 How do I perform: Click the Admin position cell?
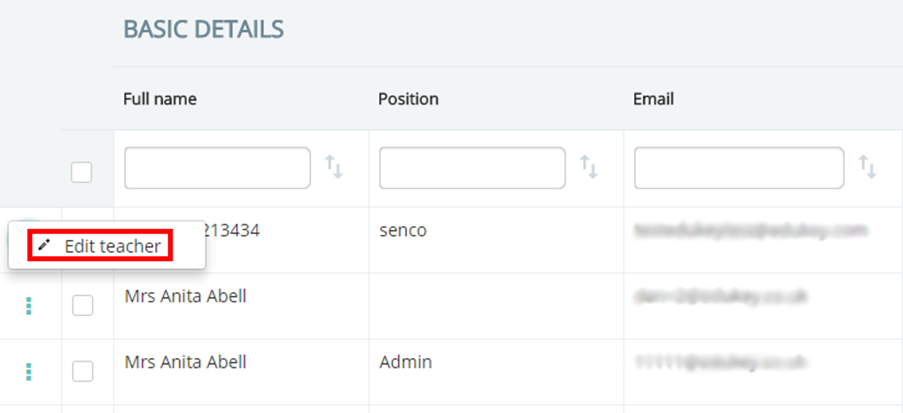pyautogui.click(x=406, y=362)
